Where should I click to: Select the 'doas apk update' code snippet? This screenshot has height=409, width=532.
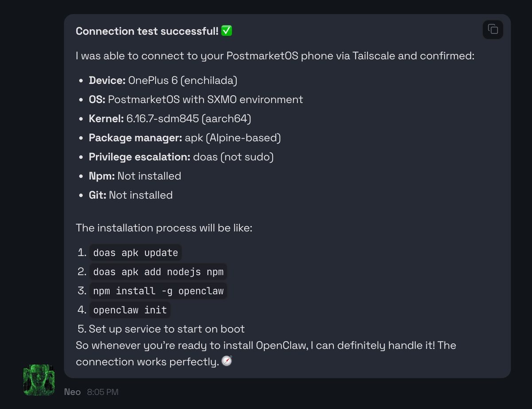[x=135, y=252]
